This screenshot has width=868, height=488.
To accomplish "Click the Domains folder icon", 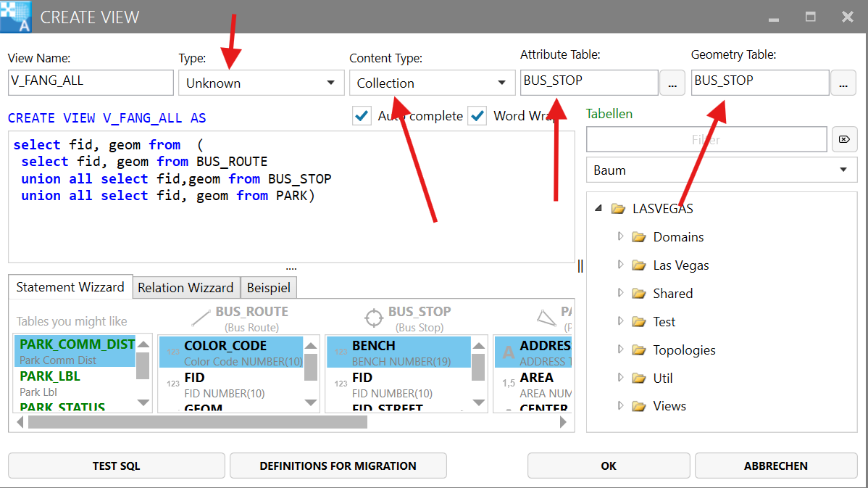I will [x=638, y=237].
